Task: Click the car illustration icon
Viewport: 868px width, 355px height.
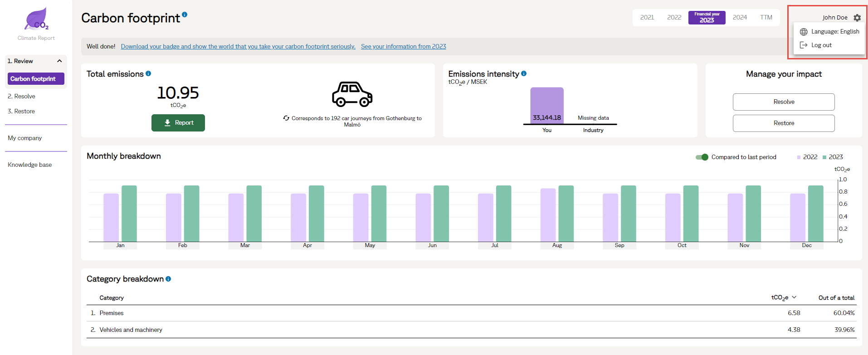Action: click(352, 94)
